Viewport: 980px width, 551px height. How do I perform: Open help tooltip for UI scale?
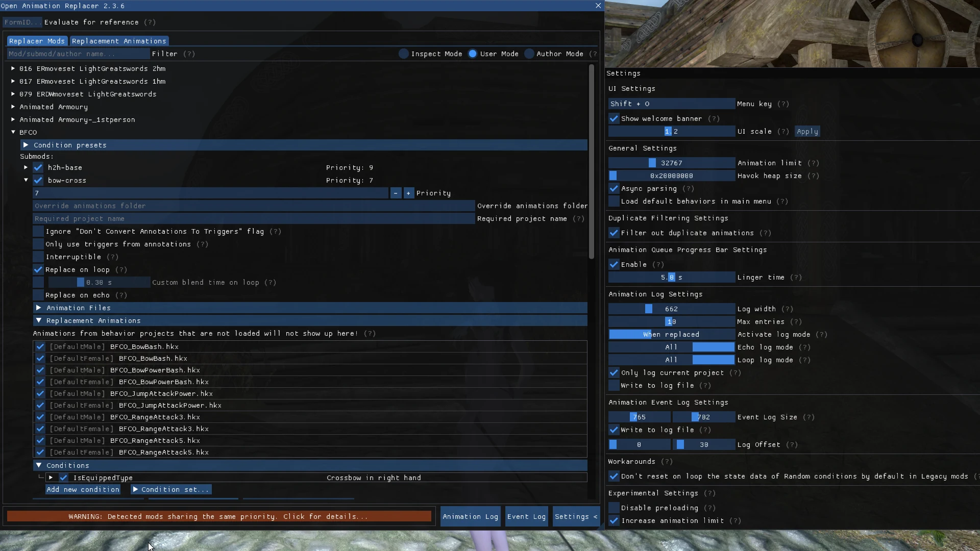coord(783,132)
